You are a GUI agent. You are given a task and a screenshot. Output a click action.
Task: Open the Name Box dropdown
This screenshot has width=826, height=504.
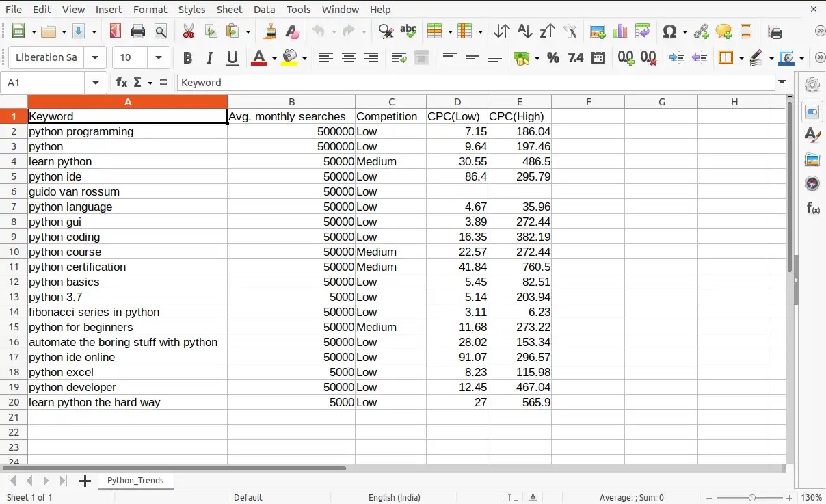(x=95, y=83)
